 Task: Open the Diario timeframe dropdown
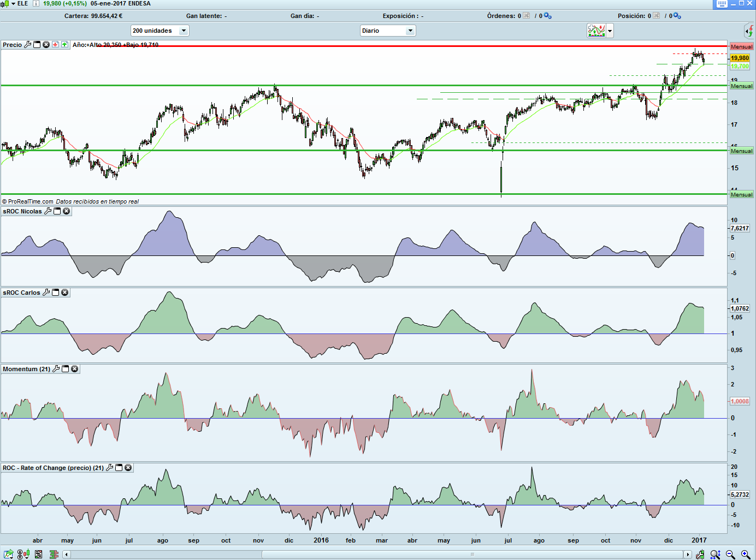[388, 31]
